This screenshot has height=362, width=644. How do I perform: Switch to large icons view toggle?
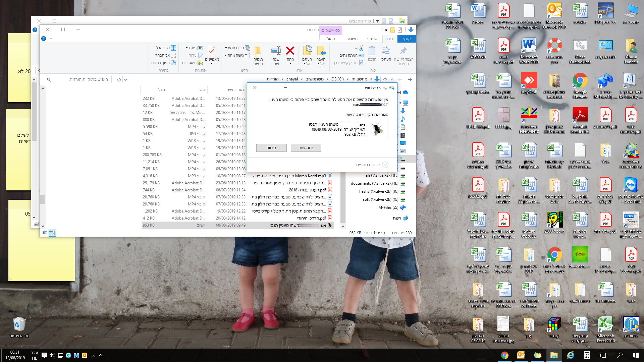pyautogui.click(x=45, y=233)
